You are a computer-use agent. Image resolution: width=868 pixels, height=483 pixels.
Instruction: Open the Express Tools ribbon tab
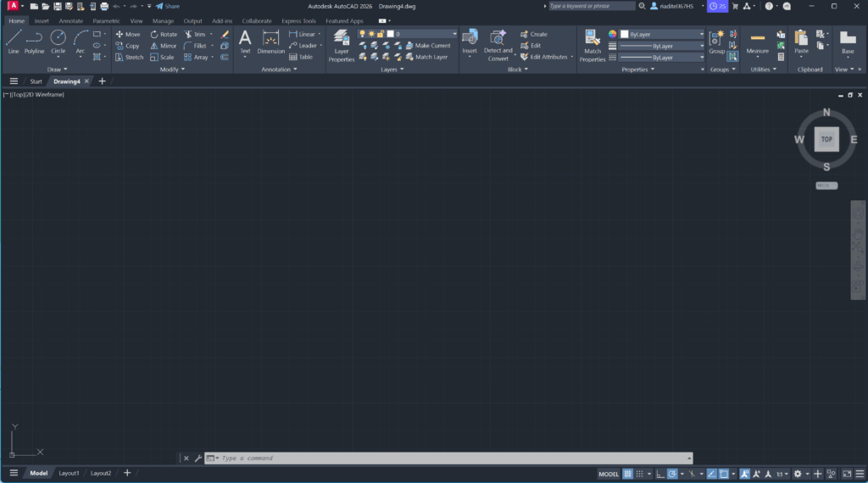coord(298,21)
